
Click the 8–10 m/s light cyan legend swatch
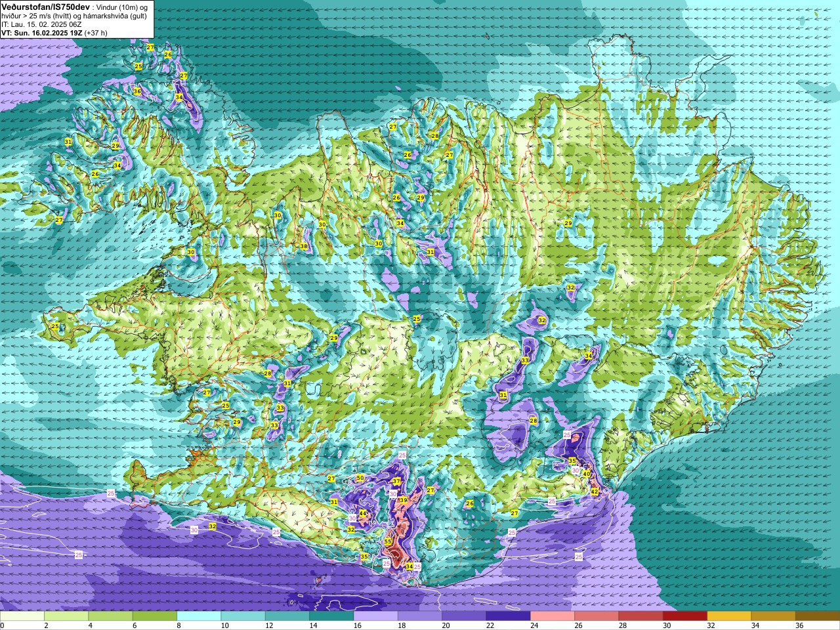coord(199,616)
